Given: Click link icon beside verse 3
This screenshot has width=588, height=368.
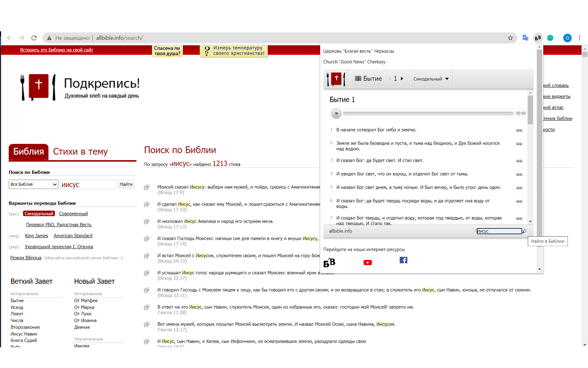Looking at the screenshot, I should click(519, 161).
